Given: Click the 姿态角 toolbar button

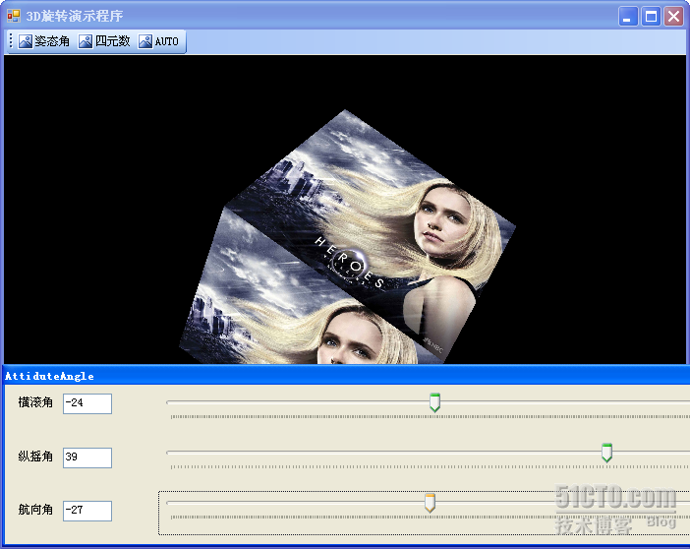Looking at the screenshot, I should [44, 41].
